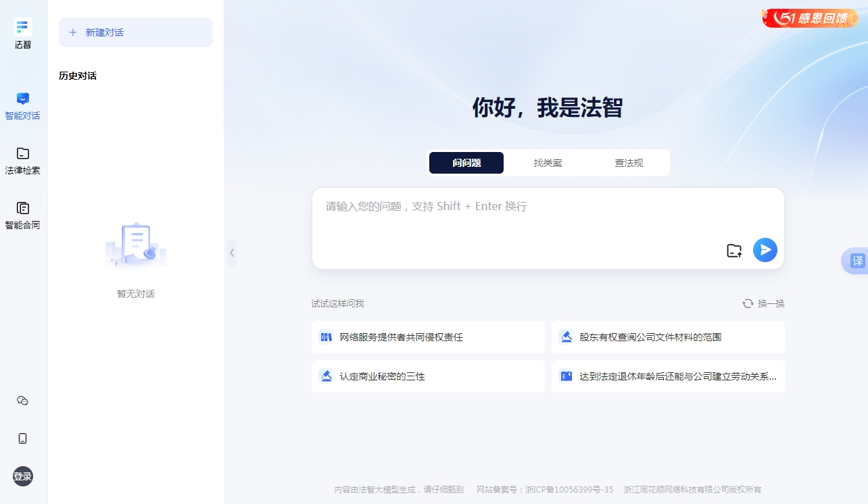Image resolution: width=868 pixels, height=504 pixels.
Task: Start a new chat with 新建对话
Action: tap(136, 32)
